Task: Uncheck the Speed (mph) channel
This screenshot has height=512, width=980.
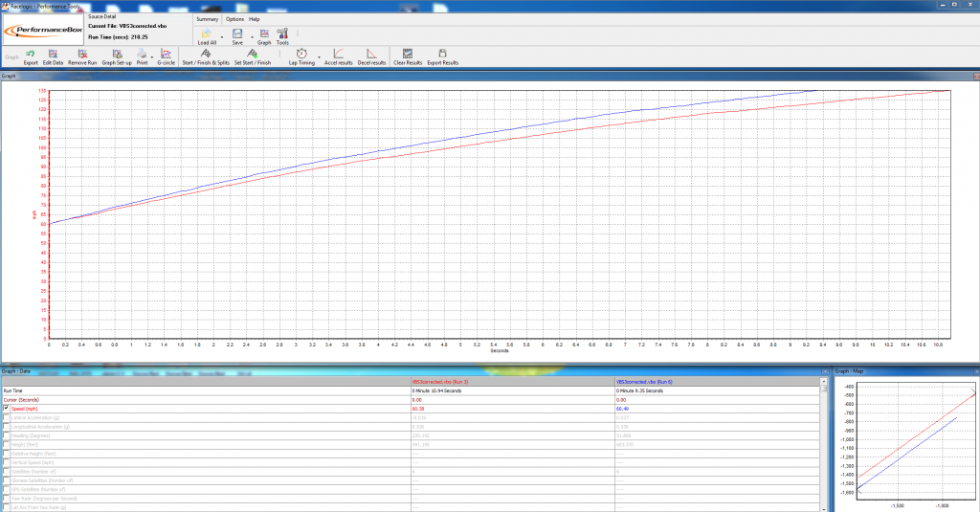Action: (x=7, y=409)
